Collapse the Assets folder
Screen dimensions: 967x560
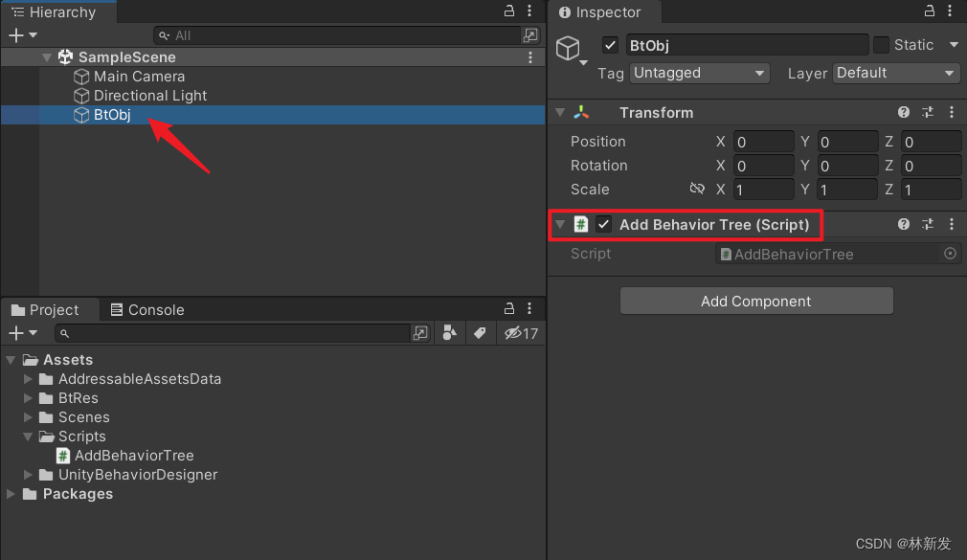click(x=11, y=360)
